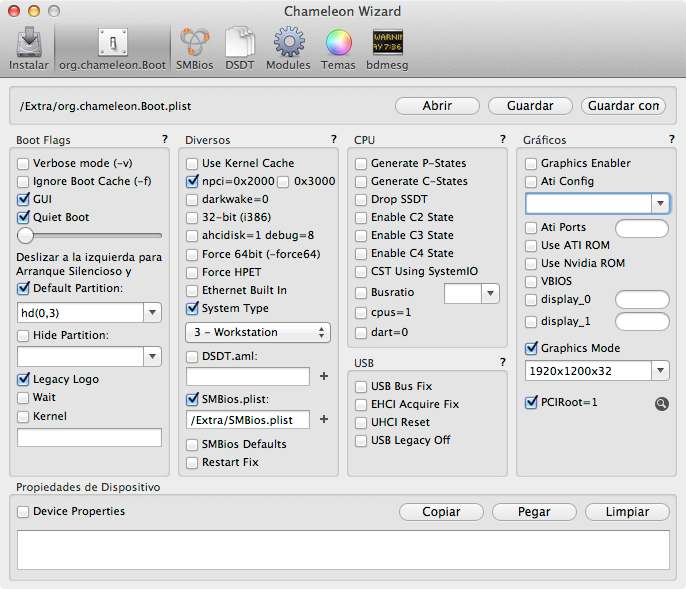Viewport: 686px width, 589px height.
Task: Open the Instalar toolbar icon
Action: point(29,48)
